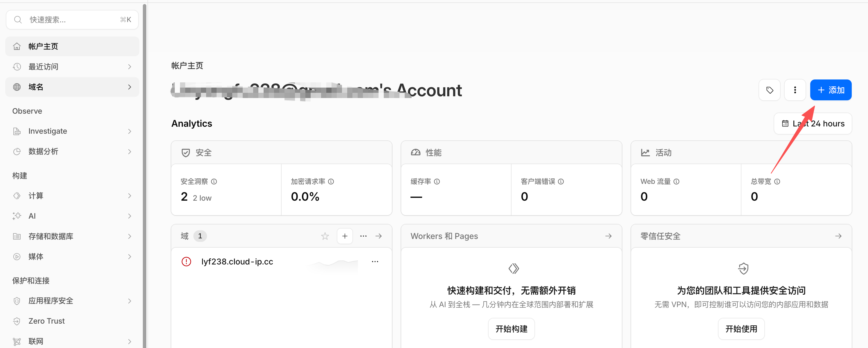Click the 开始构建 button
The height and width of the screenshot is (348, 868).
pos(511,329)
